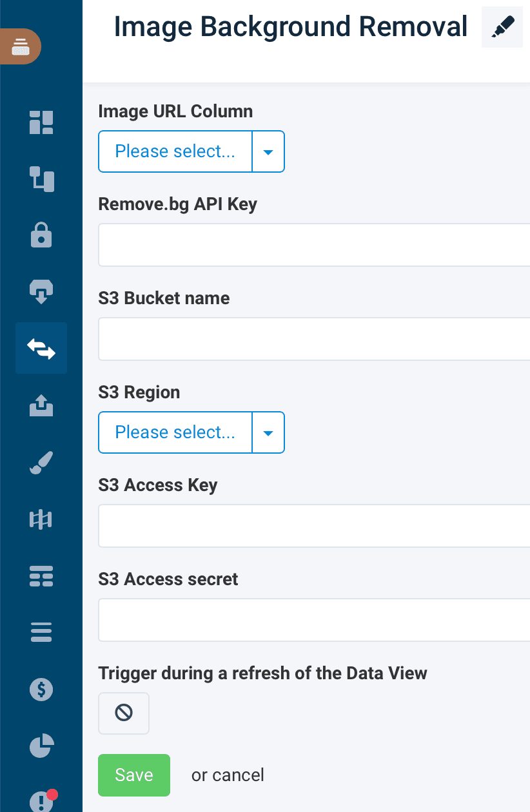Click the flow diagram sidebar icon

(41, 179)
